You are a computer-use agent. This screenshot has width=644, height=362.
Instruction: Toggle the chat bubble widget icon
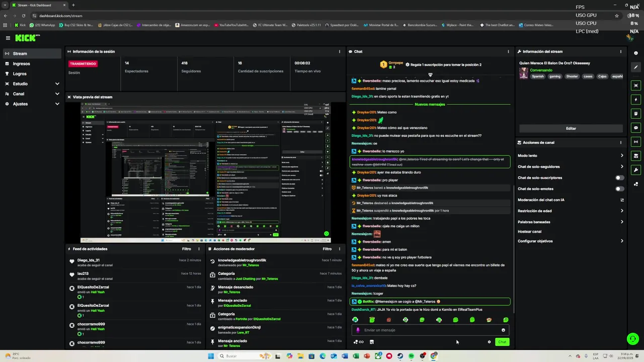(x=636, y=128)
